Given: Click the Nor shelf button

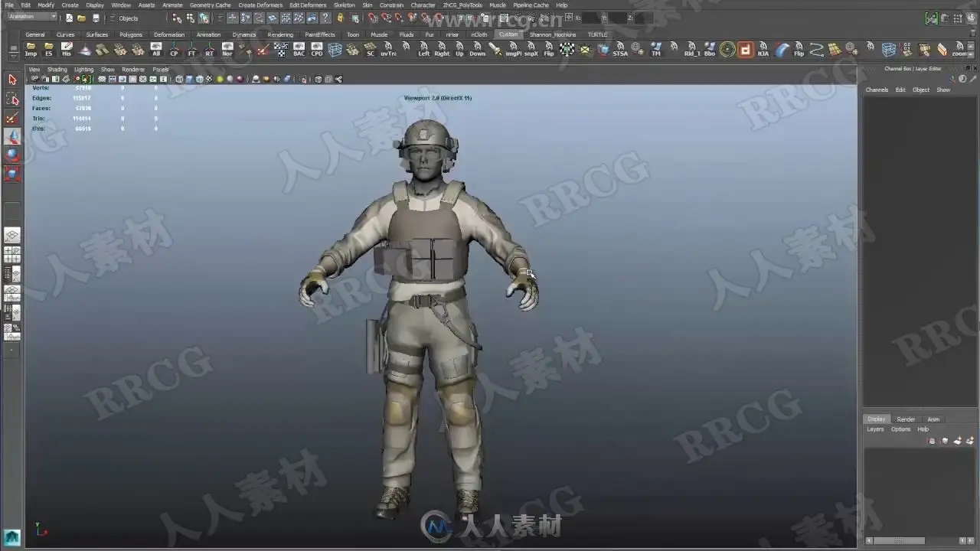Looking at the screenshot, I should point(227,50).
